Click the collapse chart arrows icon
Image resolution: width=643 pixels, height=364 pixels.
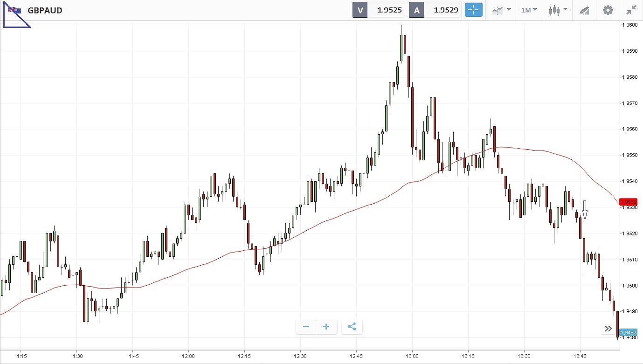[631, 10]
